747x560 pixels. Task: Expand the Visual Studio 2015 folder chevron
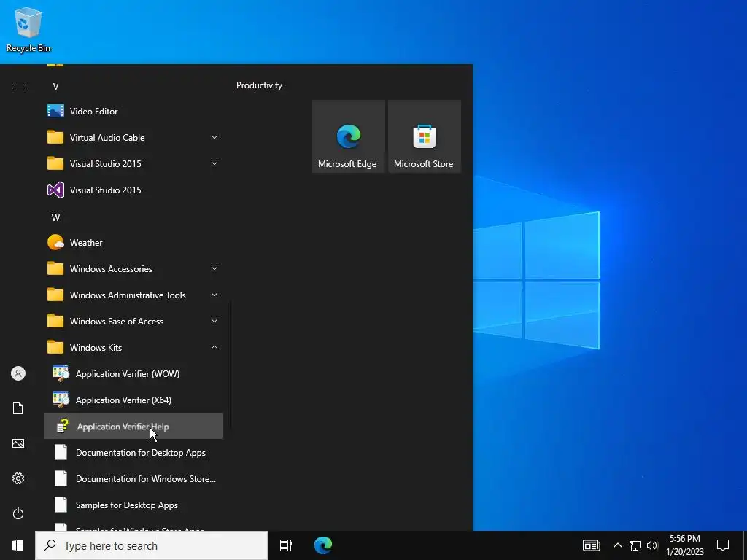pos(214,163)
